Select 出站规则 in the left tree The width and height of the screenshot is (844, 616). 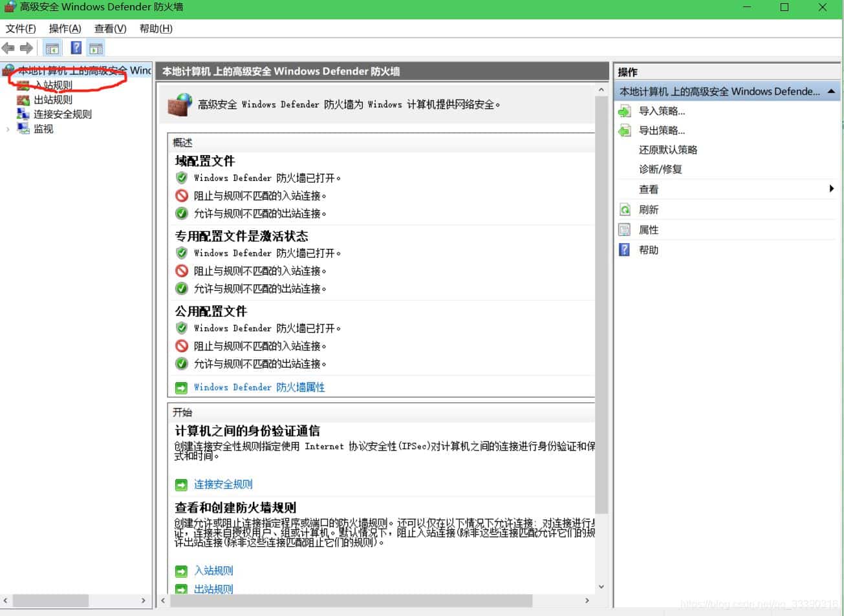tap(52, 100)
